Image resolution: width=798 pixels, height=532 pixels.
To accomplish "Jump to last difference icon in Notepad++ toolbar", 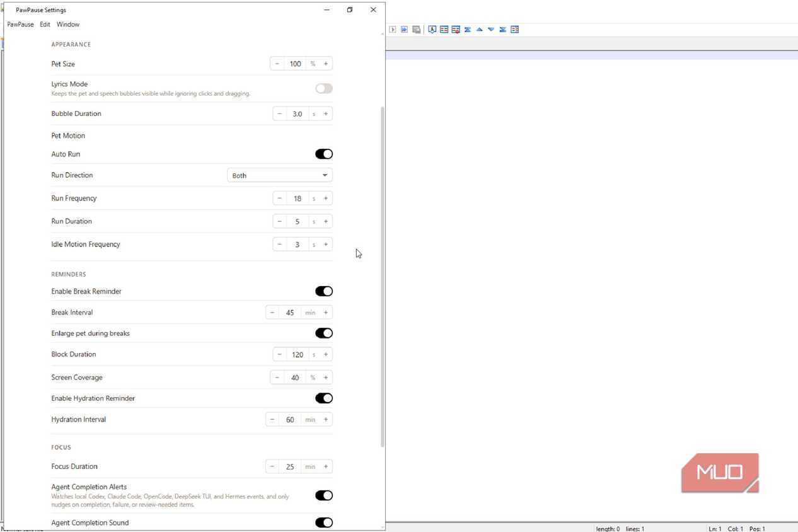I will point(503,30).
